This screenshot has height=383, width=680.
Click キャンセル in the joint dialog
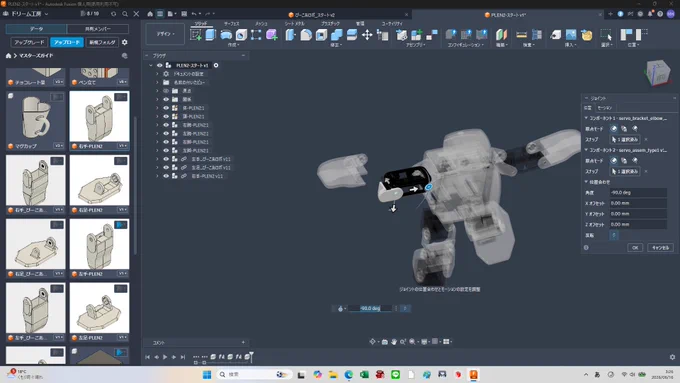pos(660,248)
